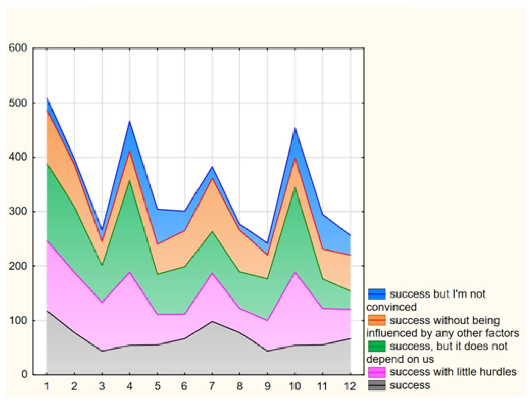Screen dimensions: 532x403
Task: Click the y-axis label 500
Action: click(x=18, y=103)
